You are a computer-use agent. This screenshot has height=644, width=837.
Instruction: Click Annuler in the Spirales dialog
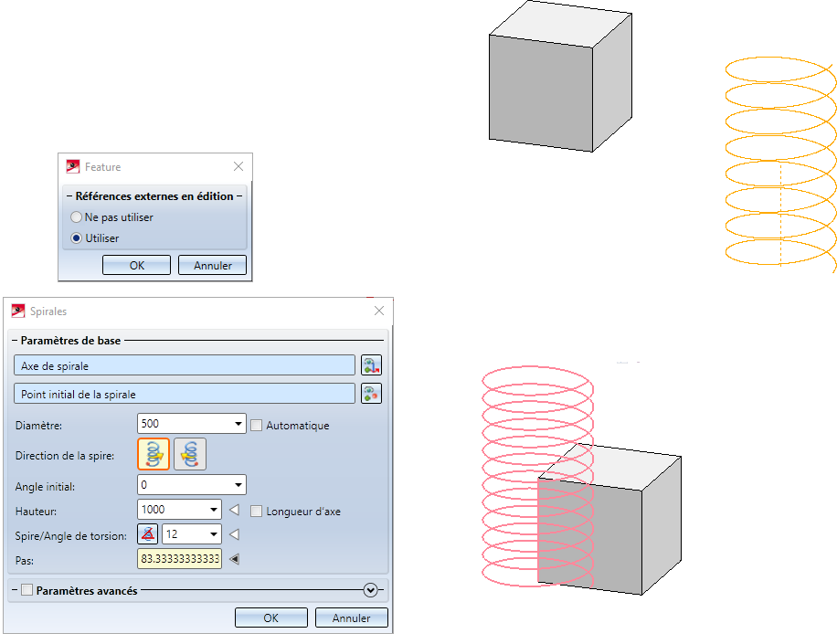(x=351, y=618)
